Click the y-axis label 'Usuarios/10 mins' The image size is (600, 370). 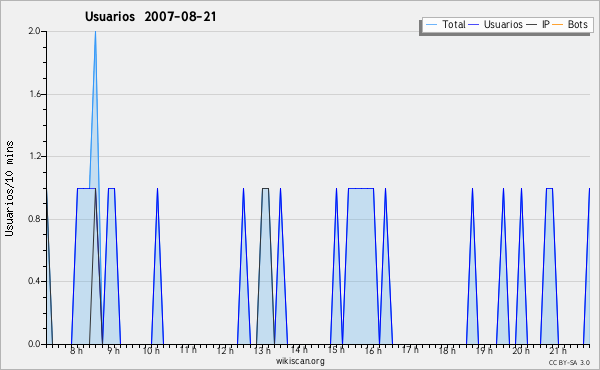click(9, 189)
